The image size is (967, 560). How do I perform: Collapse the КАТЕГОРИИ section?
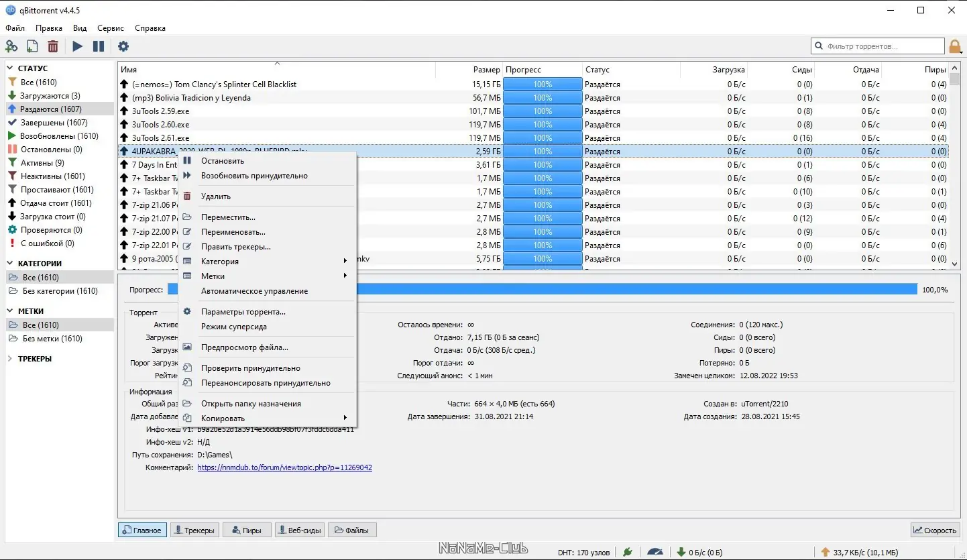[x=11, y=264]
